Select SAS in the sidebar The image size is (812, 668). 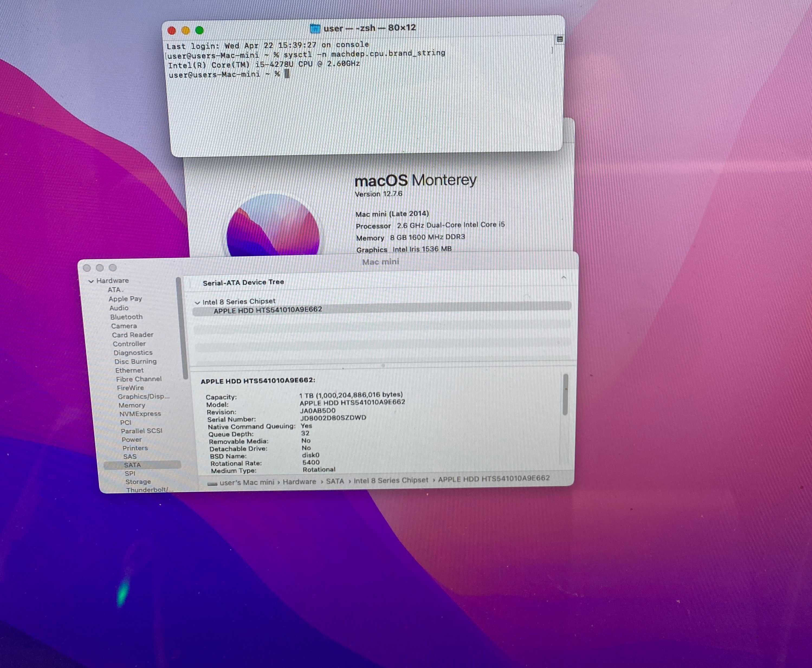[x=130, y=456]
